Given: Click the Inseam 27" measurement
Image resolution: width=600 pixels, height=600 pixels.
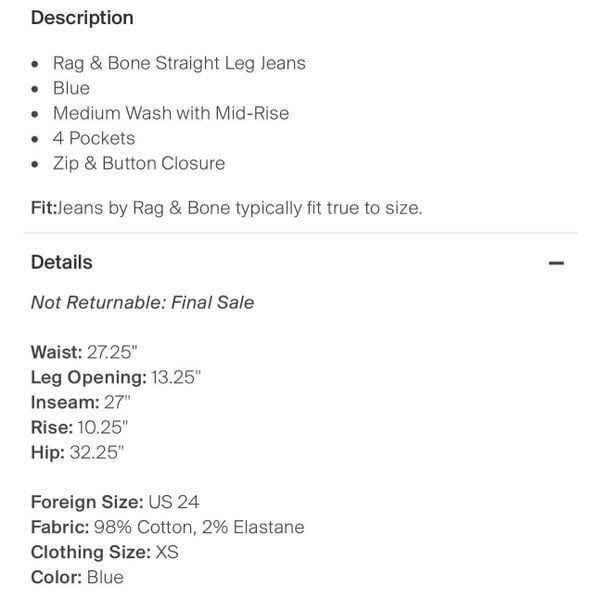Looking at the screenshot, I should click(x=80, y=402).
